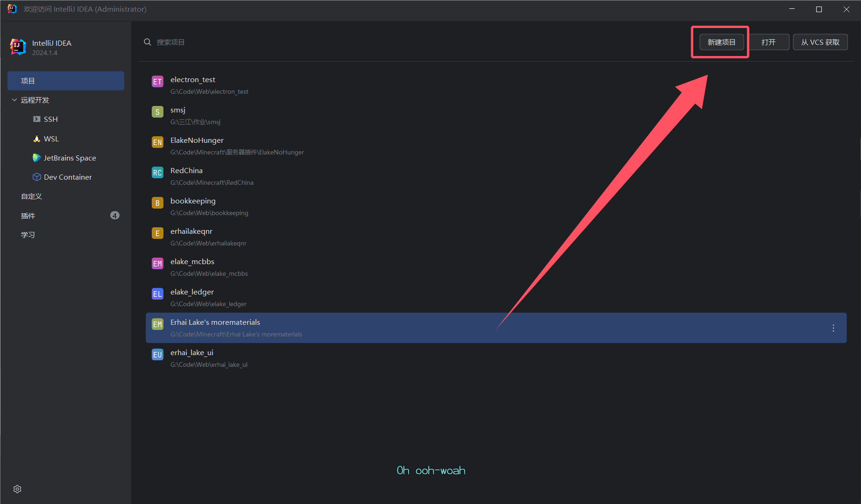Click the 新建项目 button
The height and width of the screenshot is (504, 861).
click(x=721, y=42)
